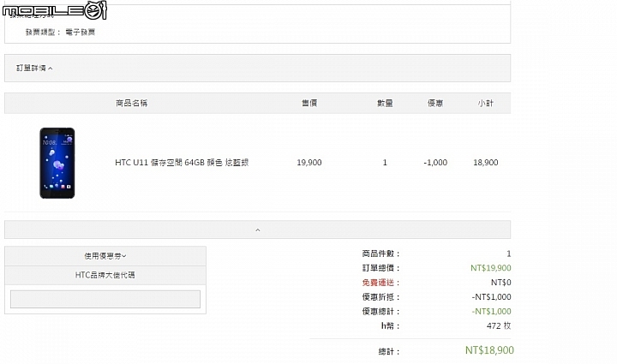Open the HTC U11 product thumbnail

57,163
